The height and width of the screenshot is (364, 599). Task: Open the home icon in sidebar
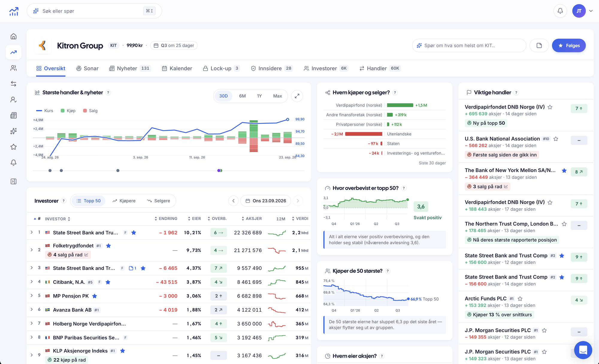tap(13, 36)
